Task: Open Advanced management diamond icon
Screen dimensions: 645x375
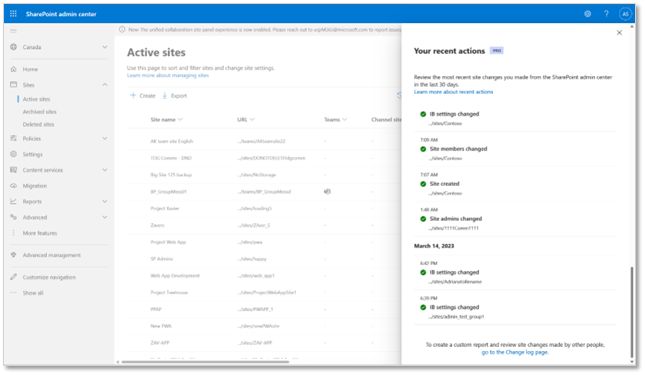Action: coord(14,255)
